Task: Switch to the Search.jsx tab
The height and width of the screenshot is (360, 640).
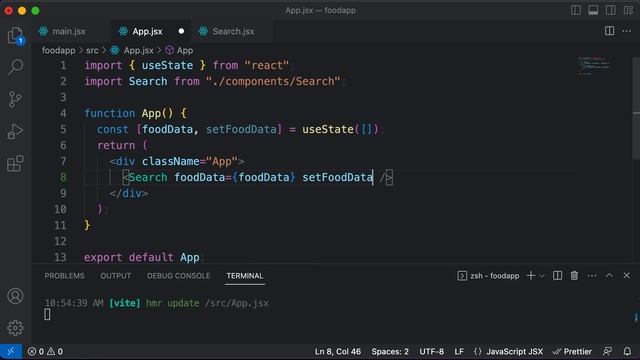Action: pyautogui.click(x=233, y=31)
